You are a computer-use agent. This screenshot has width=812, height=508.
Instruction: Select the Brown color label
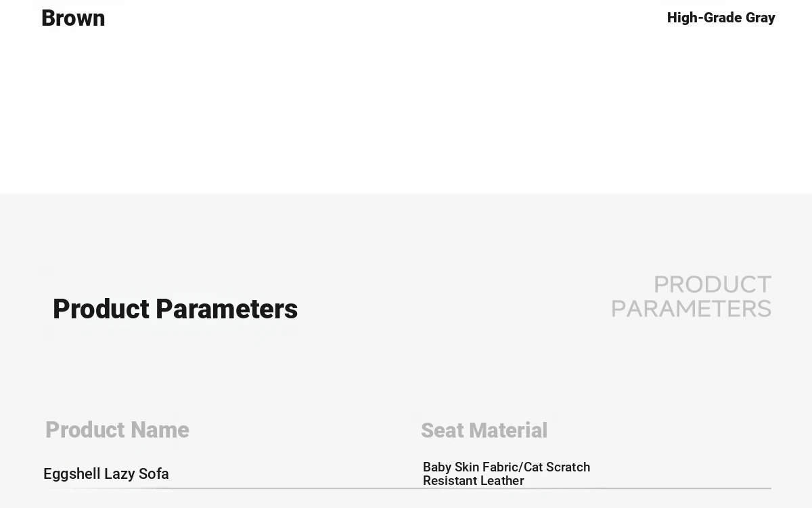[x=73, y=18]
